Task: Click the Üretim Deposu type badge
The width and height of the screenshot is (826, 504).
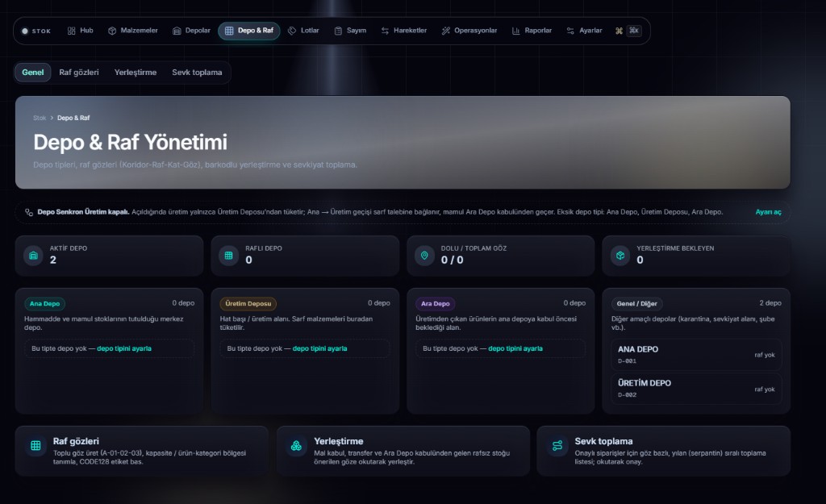Action: coord(248,304)
